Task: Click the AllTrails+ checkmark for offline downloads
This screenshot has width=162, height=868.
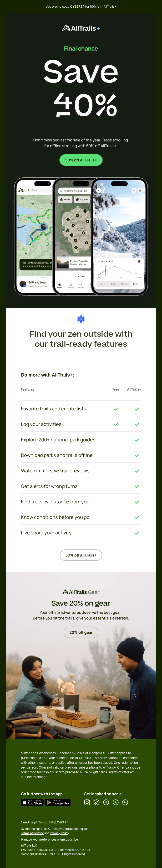Action: pyautogui.click(x=137, y=455)
